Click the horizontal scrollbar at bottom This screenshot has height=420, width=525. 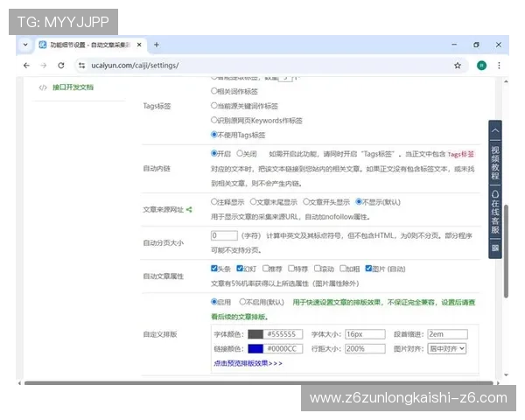(258, 383)
